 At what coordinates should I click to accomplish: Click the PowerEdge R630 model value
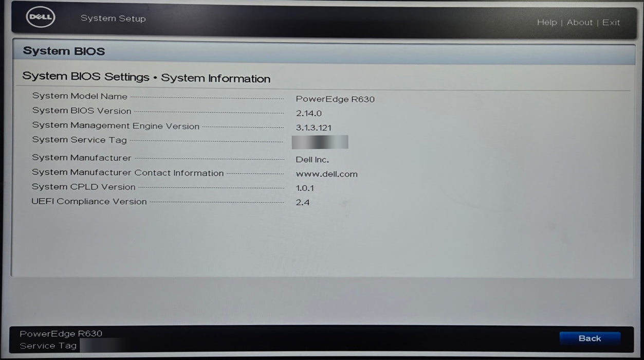(x=335, y=99)
